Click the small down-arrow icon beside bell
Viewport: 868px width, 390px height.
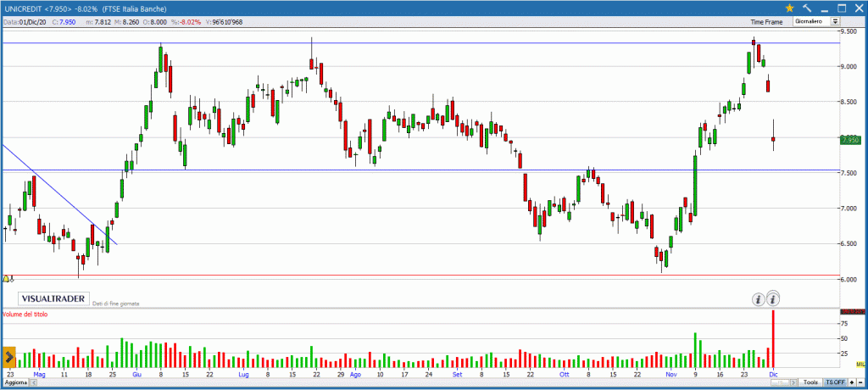pos(12,279)
